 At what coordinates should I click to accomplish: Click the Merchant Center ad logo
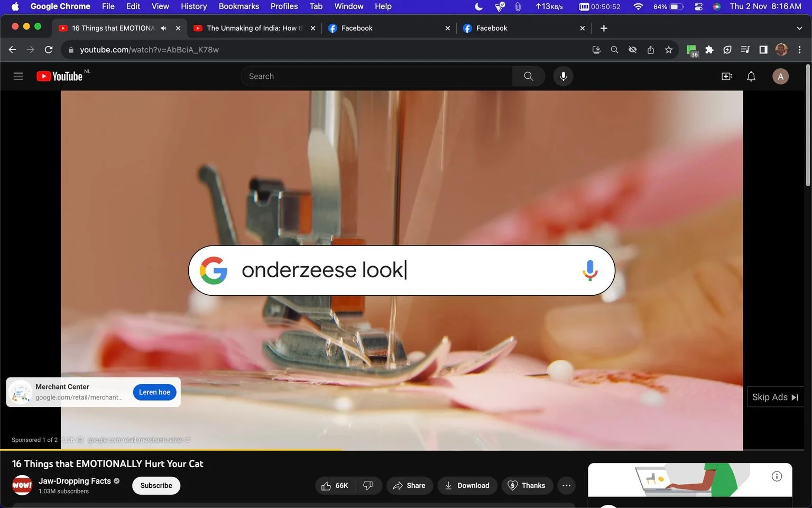(x=21, y=392)
